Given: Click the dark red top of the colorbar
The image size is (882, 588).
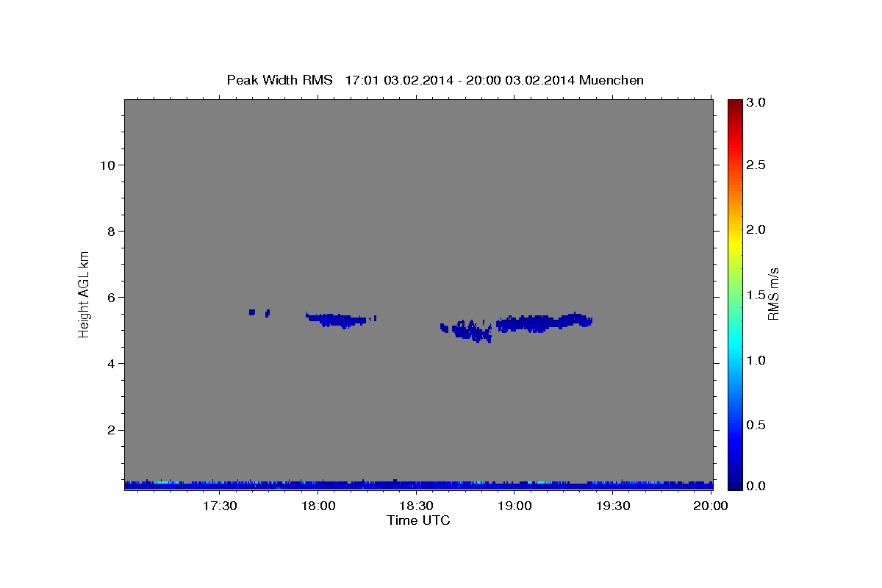Looking at the screenshot, I should [735, 107].
